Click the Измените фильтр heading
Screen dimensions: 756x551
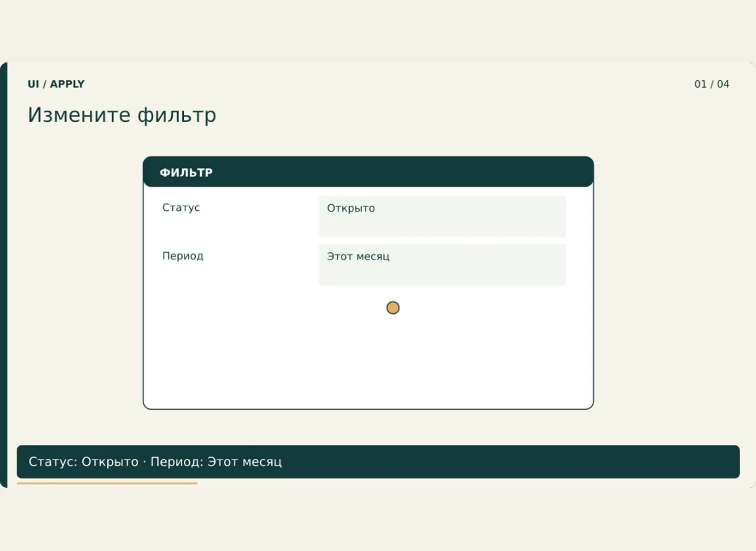click(x=122, y=115)
